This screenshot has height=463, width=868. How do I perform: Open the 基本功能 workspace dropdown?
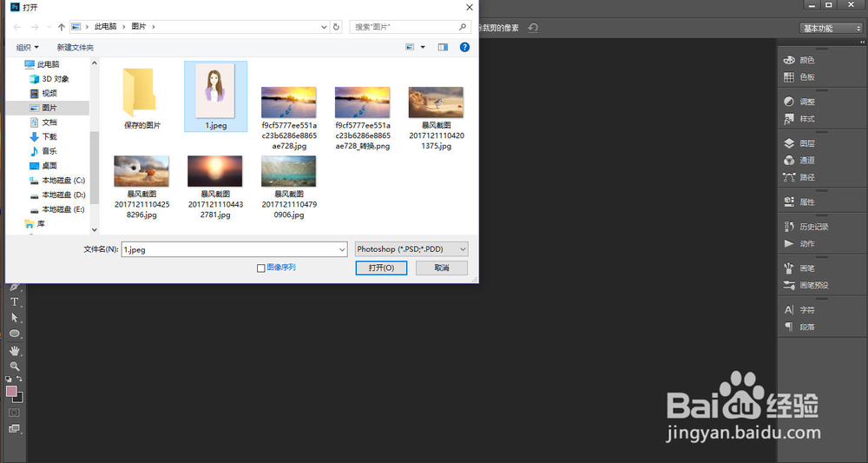831,29
